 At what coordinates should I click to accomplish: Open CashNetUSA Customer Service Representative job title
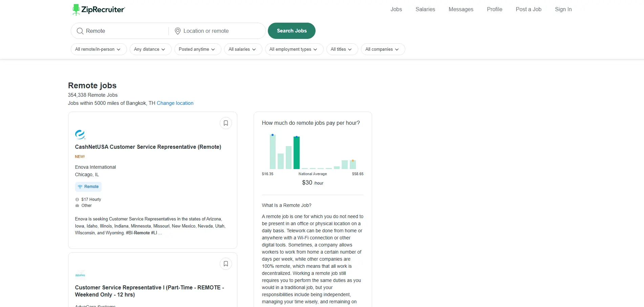[x=148, y=147]
